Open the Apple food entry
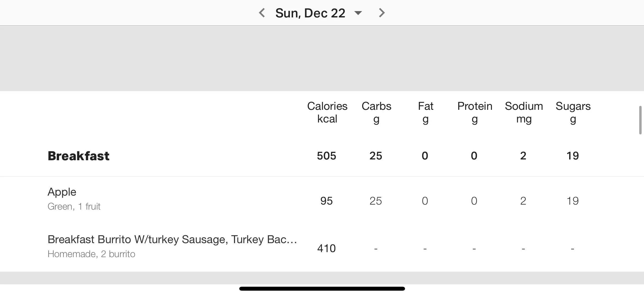 [322, 200]
